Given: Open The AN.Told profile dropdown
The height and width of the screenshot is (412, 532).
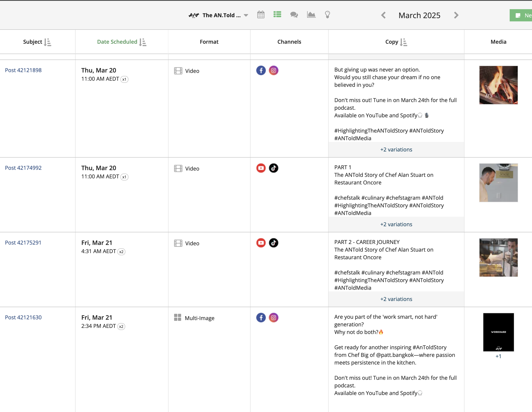Looking at the screenshot, I should pos(246,15).
